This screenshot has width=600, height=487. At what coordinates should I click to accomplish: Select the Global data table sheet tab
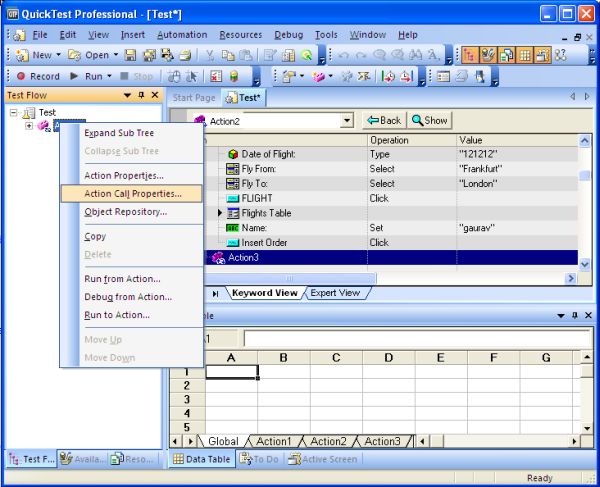pos(223,441)
